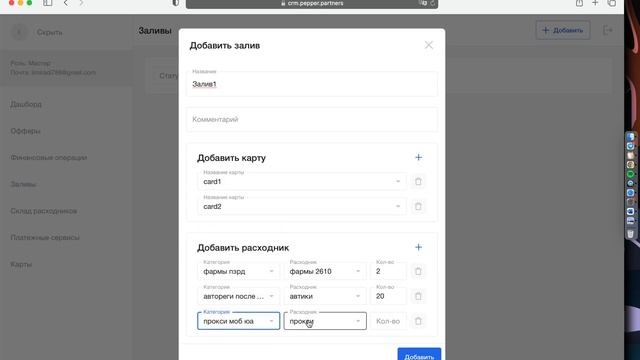
Task: Click the Название field containing Залив1
Action: tap(312, 84)
